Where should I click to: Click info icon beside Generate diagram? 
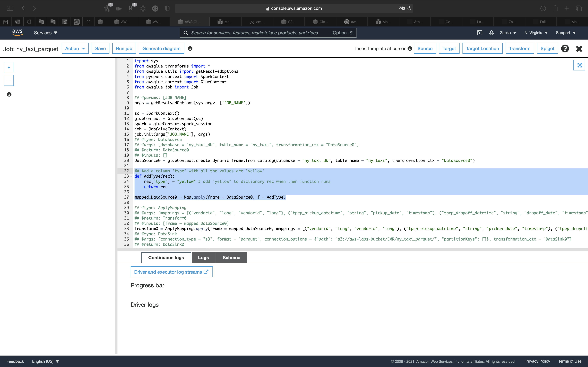[x=190, y=48]
